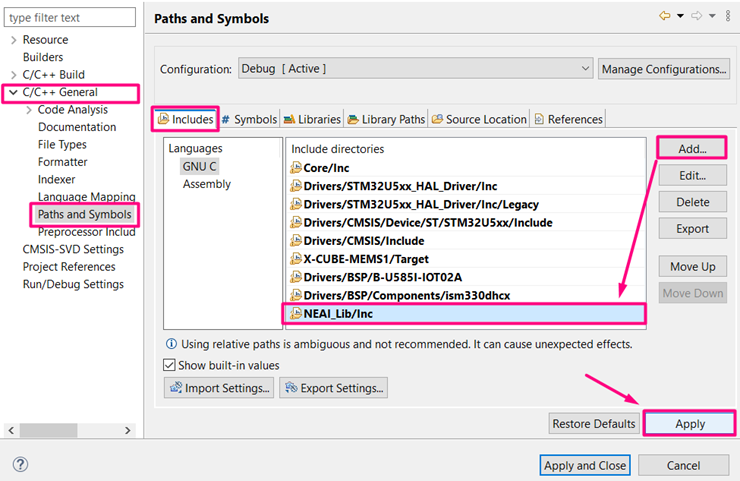Click the Apply button

click(x=690, y=423)
